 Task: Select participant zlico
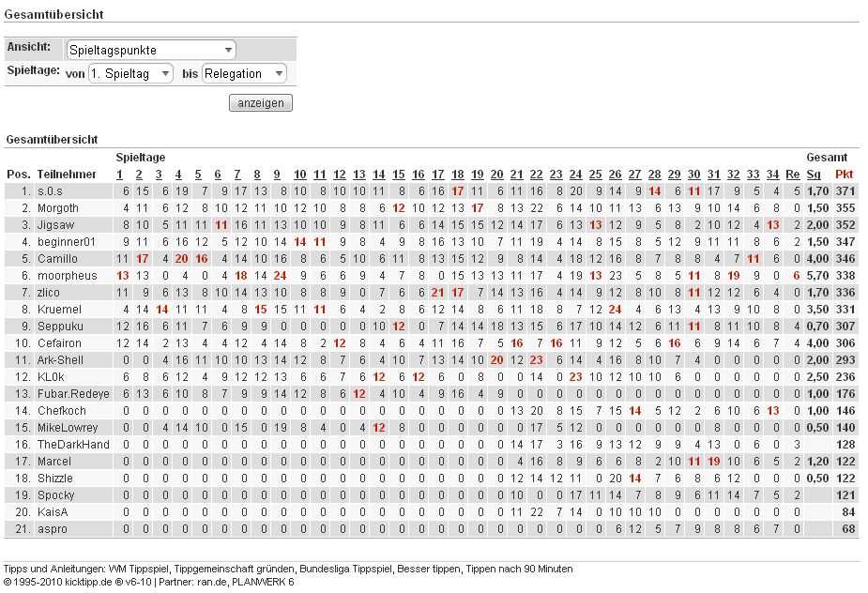(48, 293)
